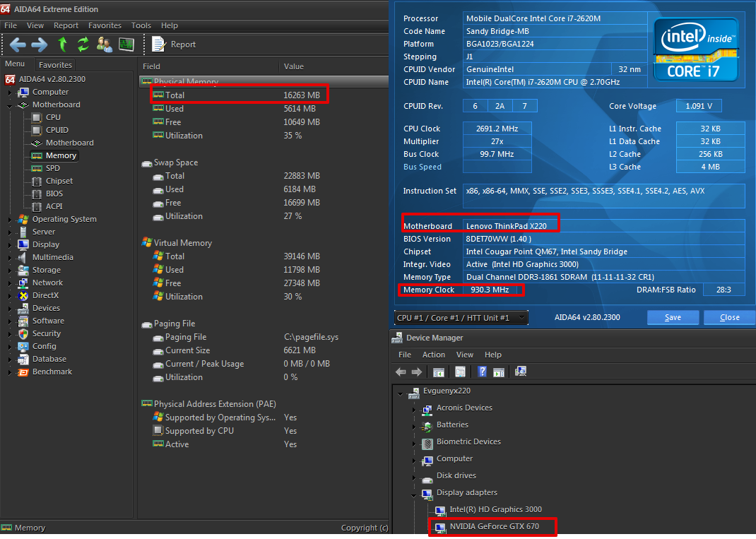The image size is (756, 539).
Task: Expand the Display node in AIDA64 tree
Action: (10, 245)
